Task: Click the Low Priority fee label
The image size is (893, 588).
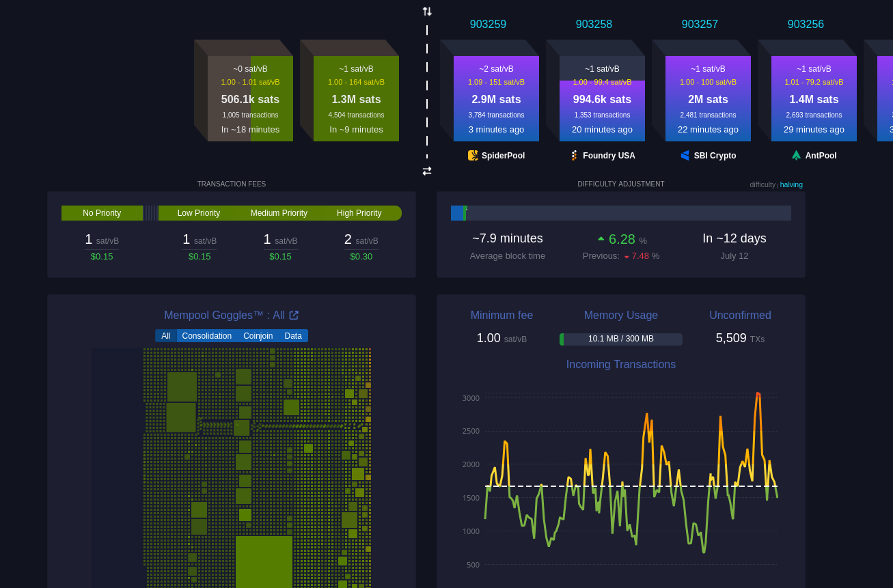Action: pos(199,213)
